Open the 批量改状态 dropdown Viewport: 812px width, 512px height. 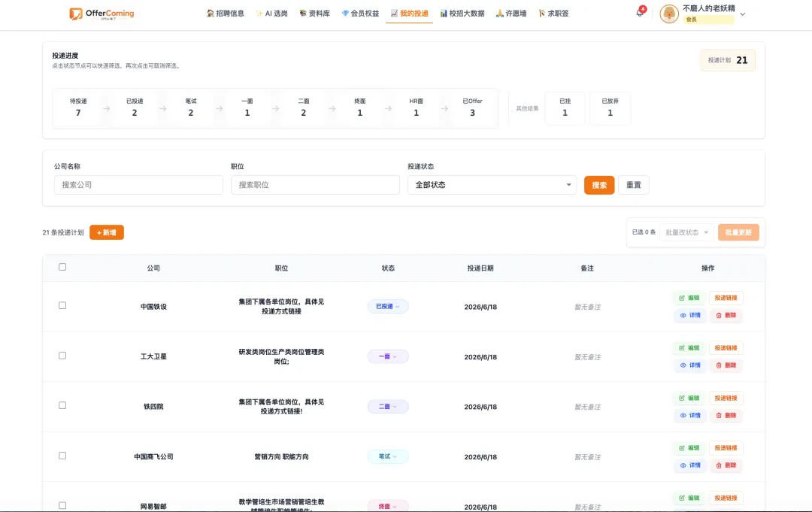(686, 232)
